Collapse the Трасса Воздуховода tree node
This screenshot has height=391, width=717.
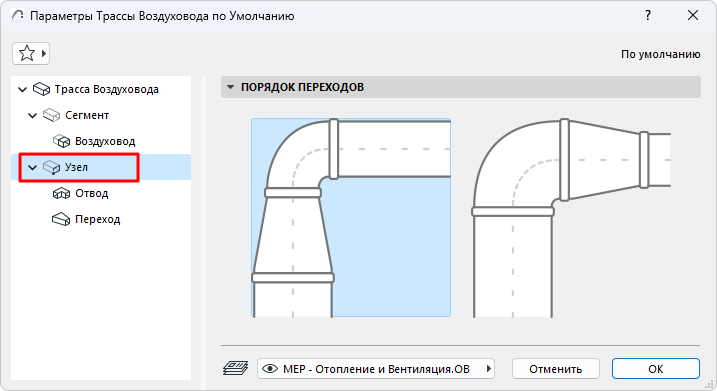point(22,90)
